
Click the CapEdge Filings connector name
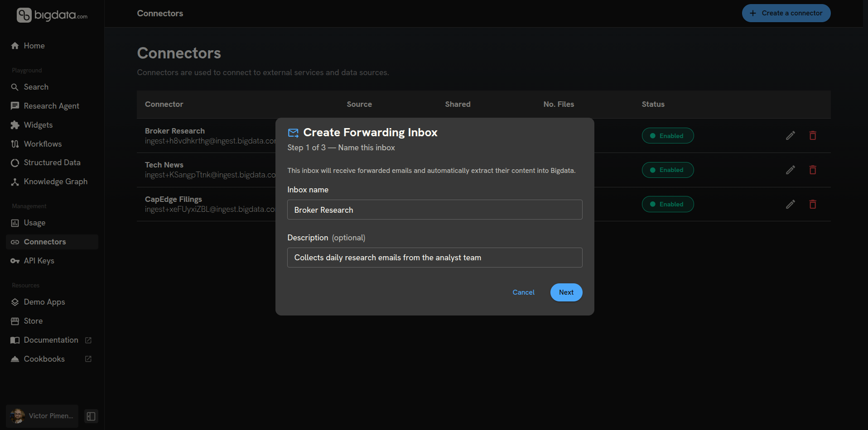tap(174, 199)
